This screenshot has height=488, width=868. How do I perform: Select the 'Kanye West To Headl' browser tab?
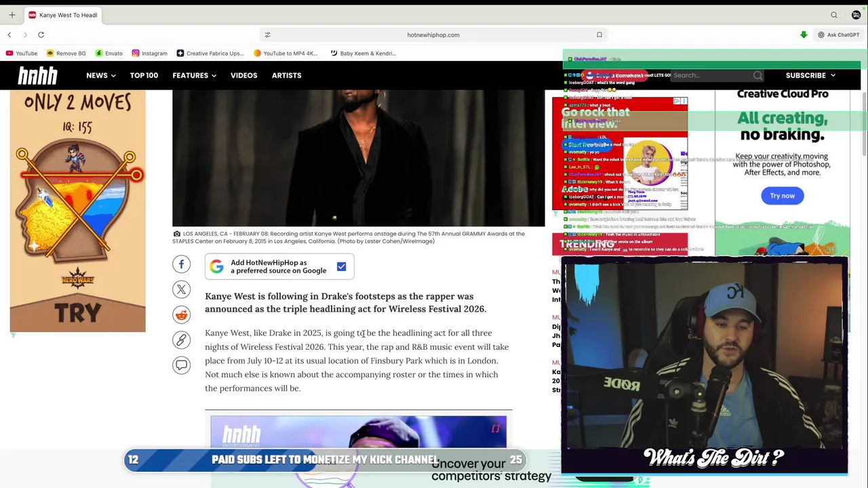(62, 15)
